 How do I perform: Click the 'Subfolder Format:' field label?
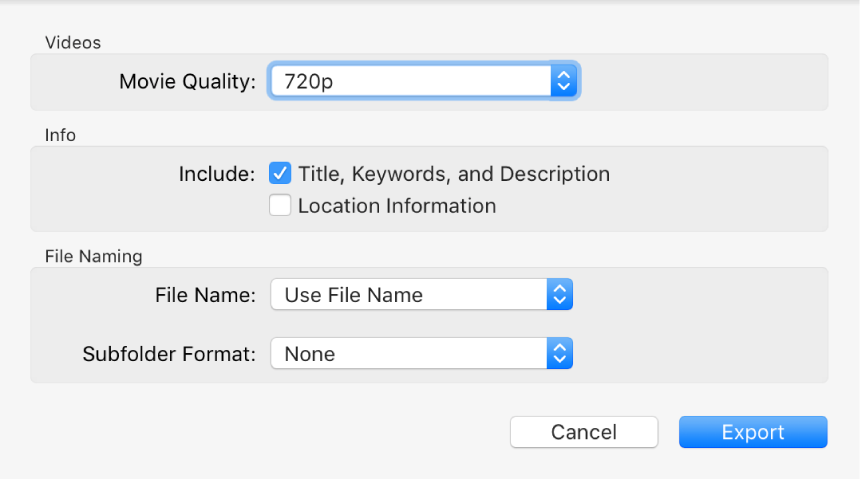point(170,354)
